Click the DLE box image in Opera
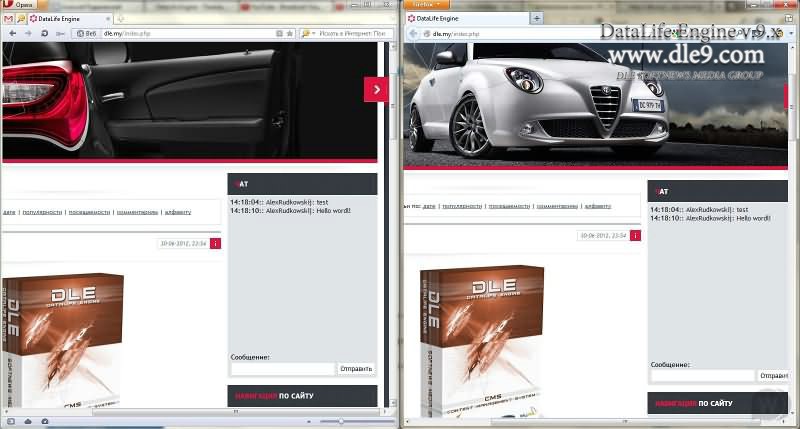 coord(63,340)
